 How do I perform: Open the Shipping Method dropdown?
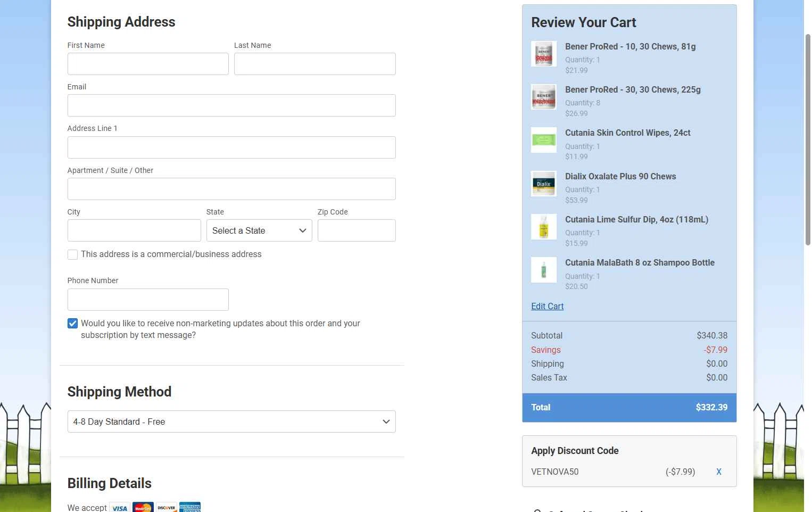231,422
